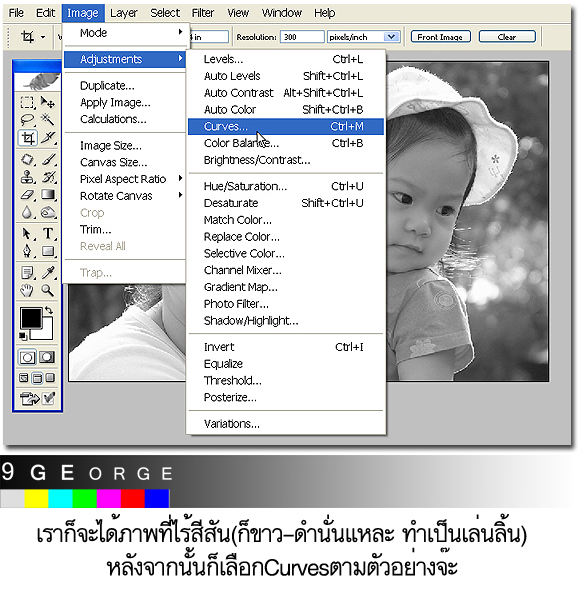The image size is (583, 600).
Task: Choose Canvas Size... command
Action: tap(125, 162)
